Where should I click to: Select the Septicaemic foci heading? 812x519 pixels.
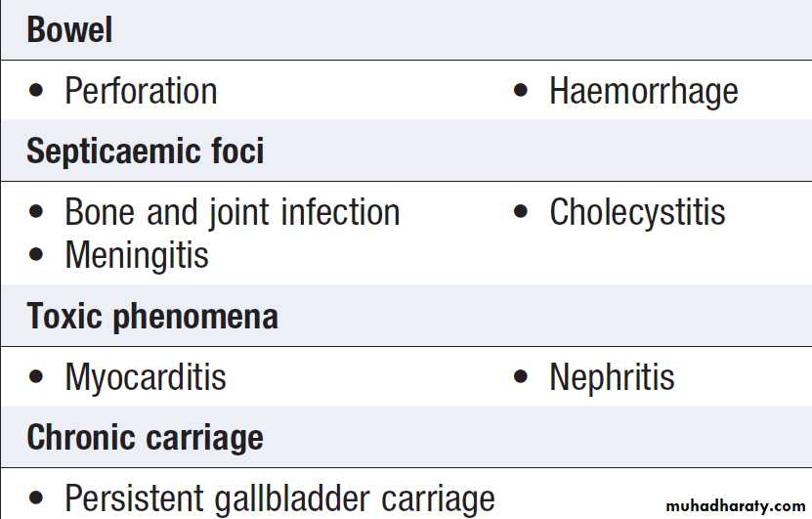click(x=145, y=151)
